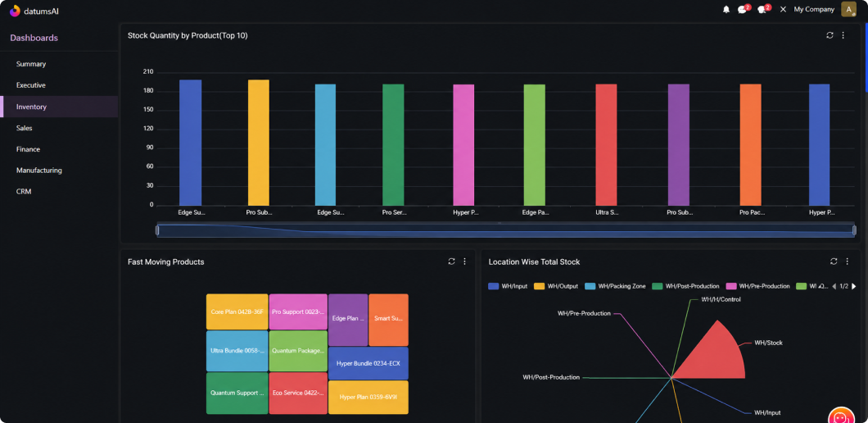Switch company via My Company selector
868x423 pixels.
tap(814, 9)
